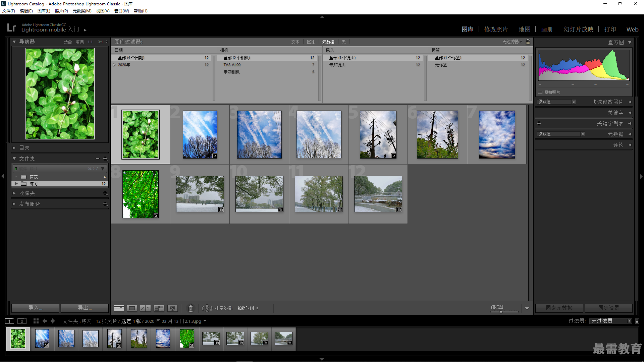Hide bottom filmstrip with bottom arrow
644x362 pixels.
pyautogui.click(x=322, y=359)
